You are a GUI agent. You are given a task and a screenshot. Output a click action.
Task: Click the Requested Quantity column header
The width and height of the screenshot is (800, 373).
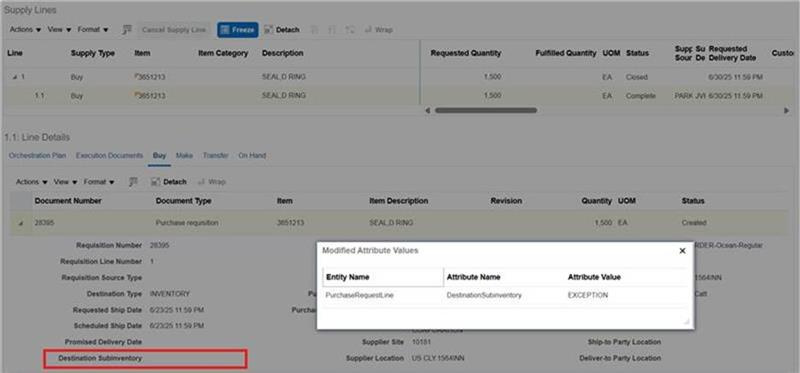[x=466, y=53]
